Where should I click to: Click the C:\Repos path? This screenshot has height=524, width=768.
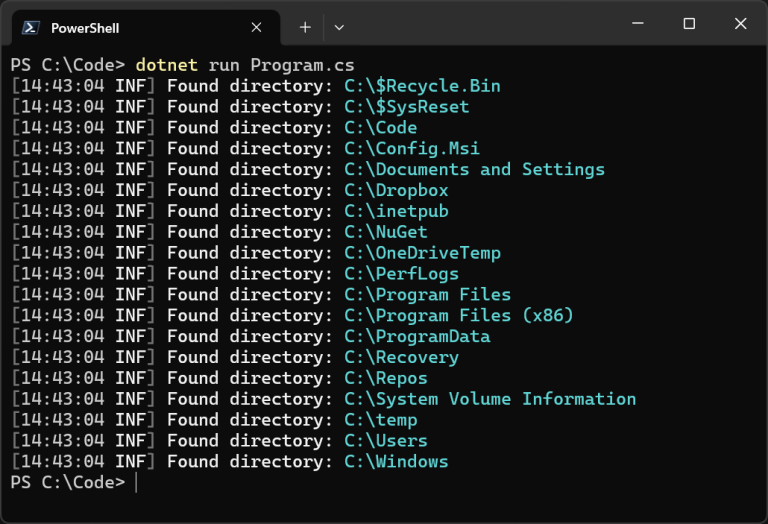(386, 379)
